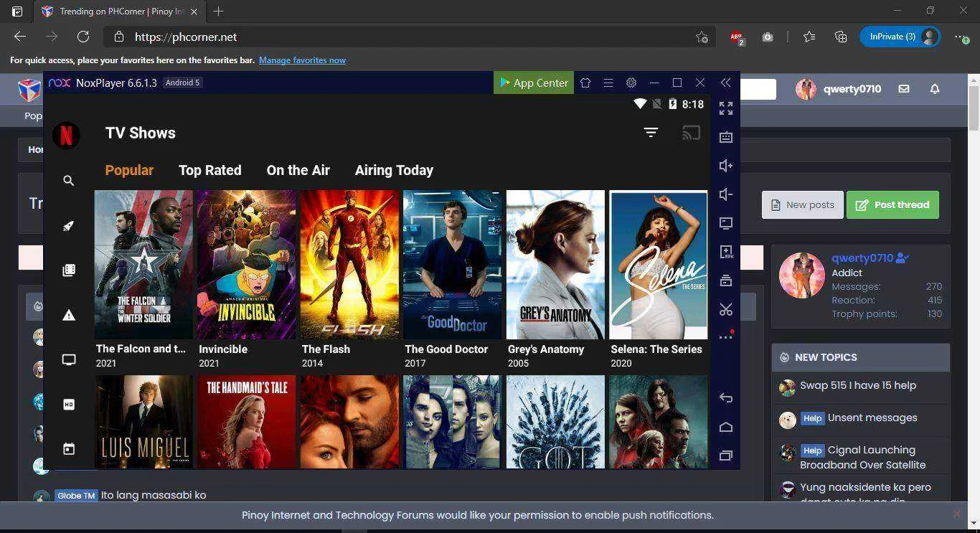Refresh the browser page

tap(83, 37)
